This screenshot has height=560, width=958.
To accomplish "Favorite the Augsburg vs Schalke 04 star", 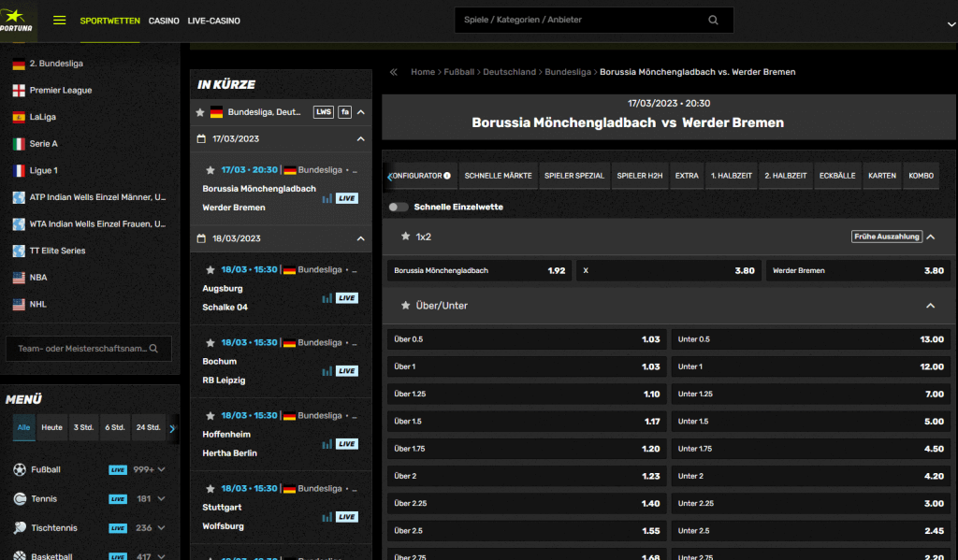I will (210, 270).
